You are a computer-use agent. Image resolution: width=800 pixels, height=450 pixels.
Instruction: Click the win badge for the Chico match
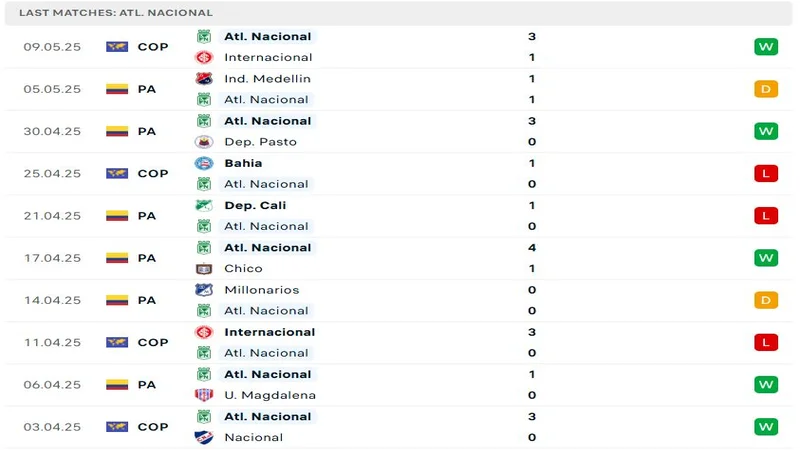[766, 258]
